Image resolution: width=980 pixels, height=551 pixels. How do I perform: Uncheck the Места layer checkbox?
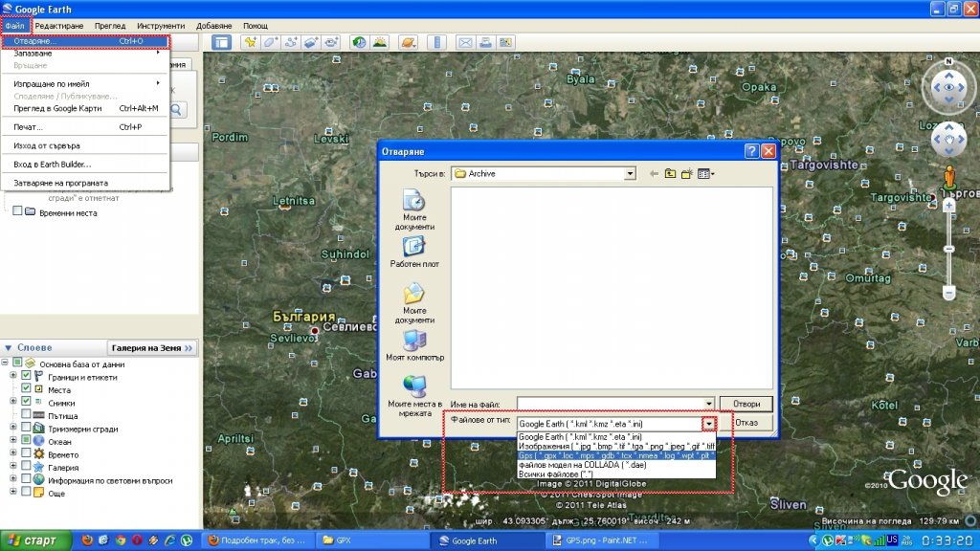27,389
